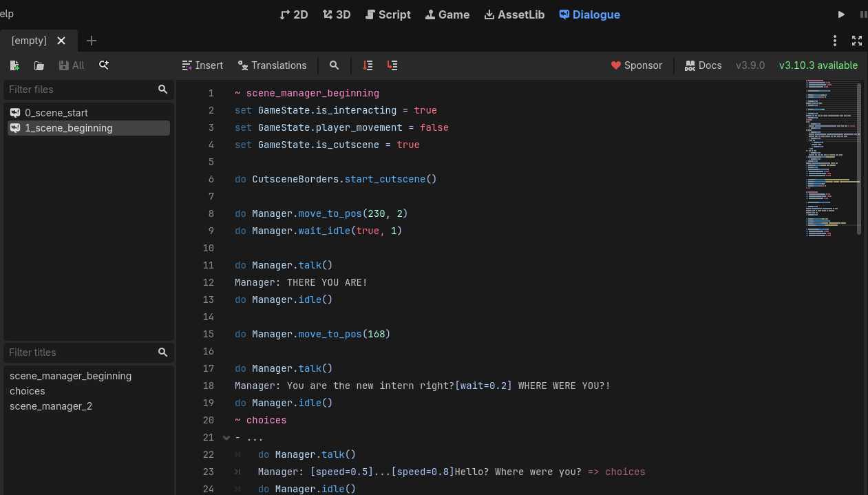Run the project with the Play icon
The height and width of the screenshot is (495, 868).
point(843,14)
